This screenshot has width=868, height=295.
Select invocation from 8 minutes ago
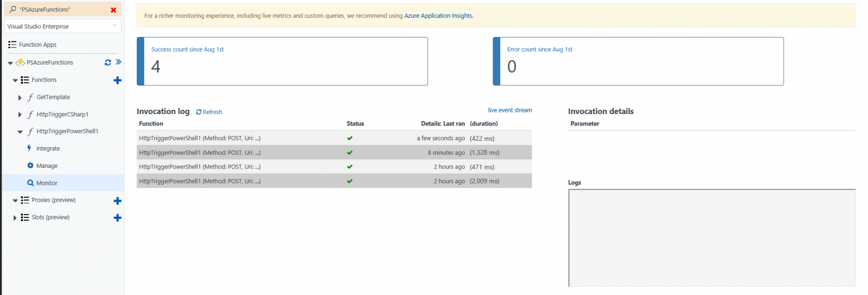334,153
